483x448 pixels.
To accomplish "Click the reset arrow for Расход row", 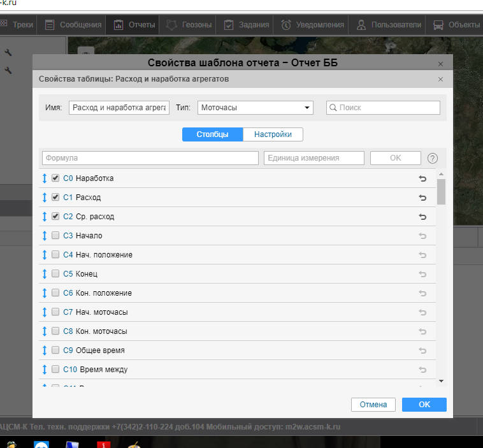I will [422, 198].
